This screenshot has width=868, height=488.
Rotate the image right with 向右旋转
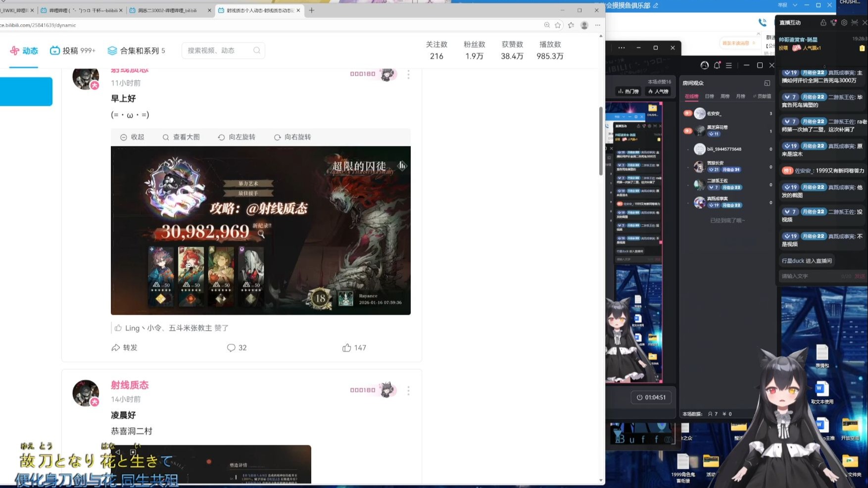click(292, 137)
